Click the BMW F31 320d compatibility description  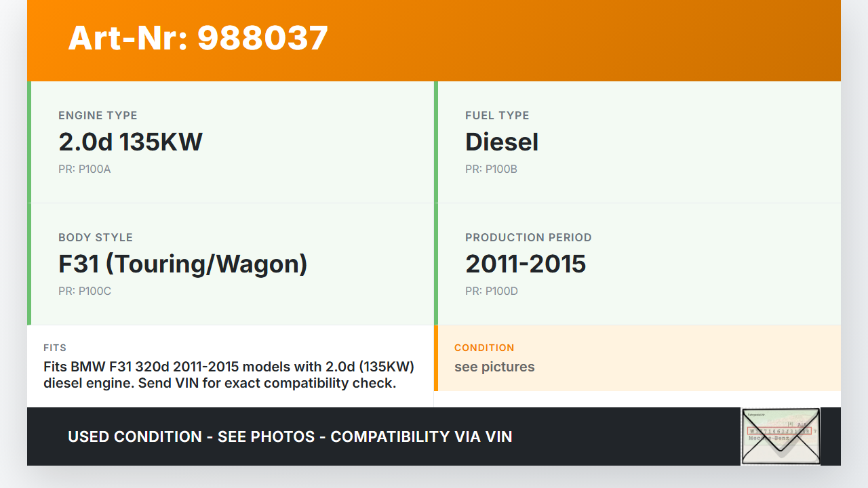pos(229,375)
